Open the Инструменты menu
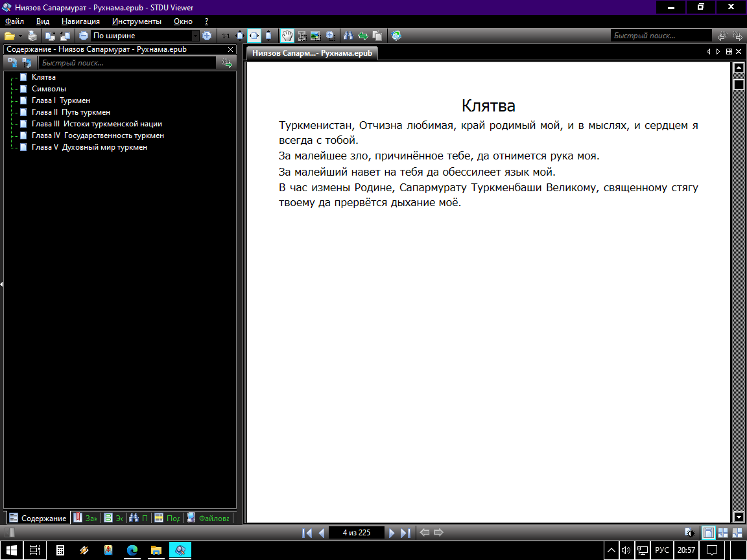Image resolution: width=747 pixels, height=560 pixels. coord(137,21)
